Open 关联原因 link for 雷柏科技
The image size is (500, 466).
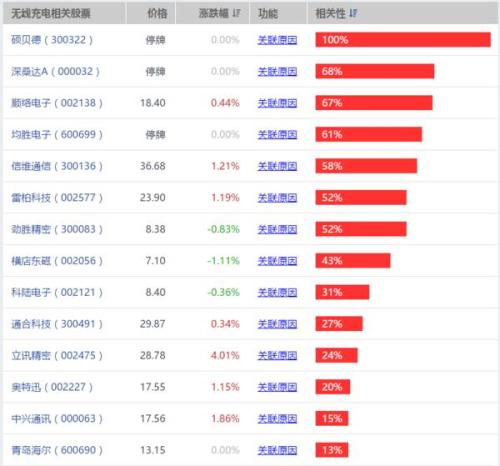pyautogui.click(x=277, y=198)
